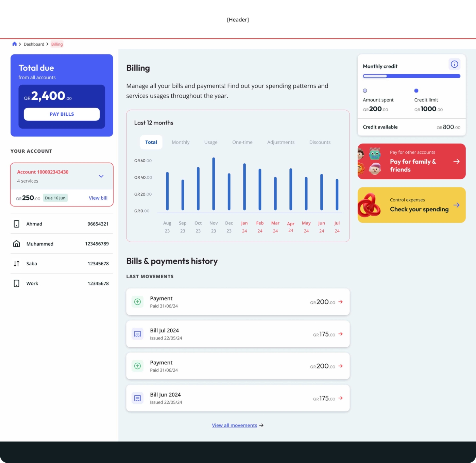Expand Account 100002343430 with the chevron
Viewport: 476px width, 463px height.
(x=101, y=176)
